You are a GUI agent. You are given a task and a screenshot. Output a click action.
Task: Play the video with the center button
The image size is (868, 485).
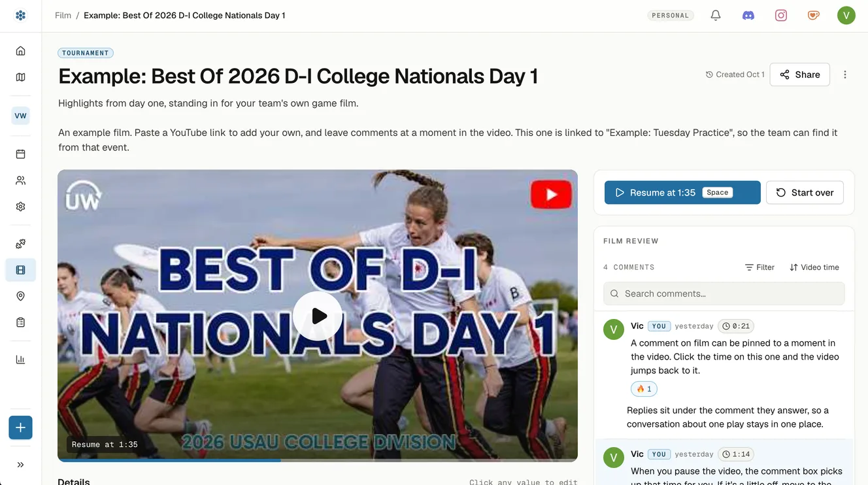[318, 316]
